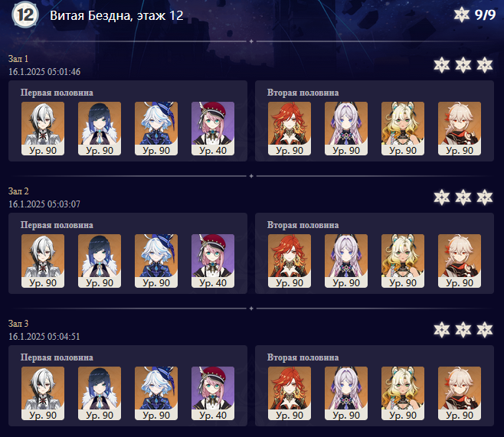Click white-haired red-streak character in Зал 2
The width and height of the screenshot is (504, 437).
pos(460,261)
